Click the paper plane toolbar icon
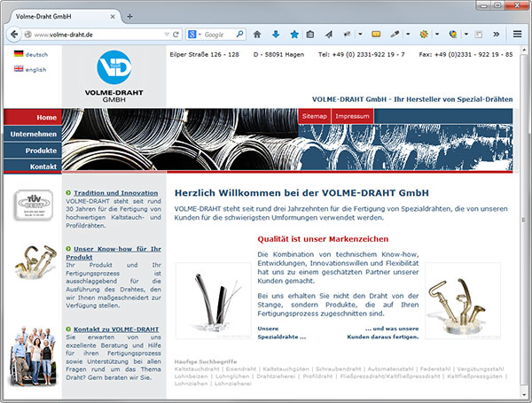Image resolution: width=532 pixels, height=403 pixels. (328, 35)
